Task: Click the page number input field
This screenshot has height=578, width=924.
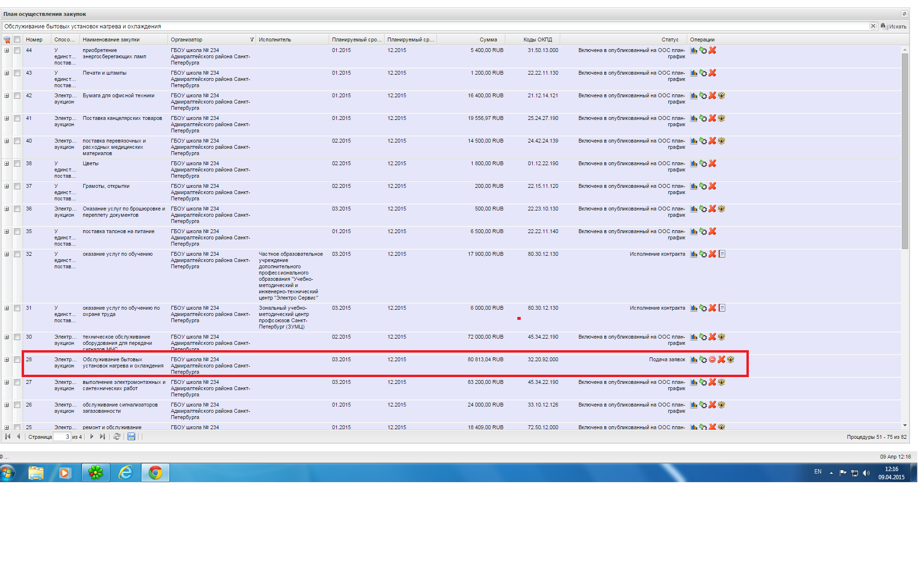Action: [62, 436]
